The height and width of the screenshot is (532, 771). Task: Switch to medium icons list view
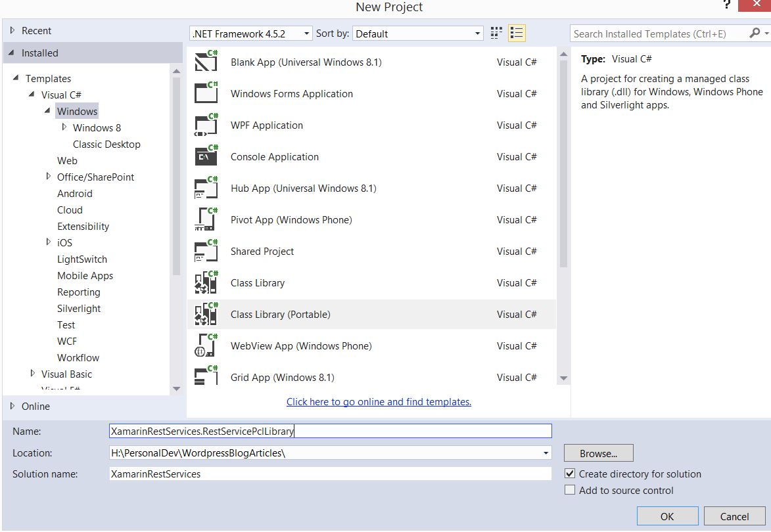click(517, 33)
